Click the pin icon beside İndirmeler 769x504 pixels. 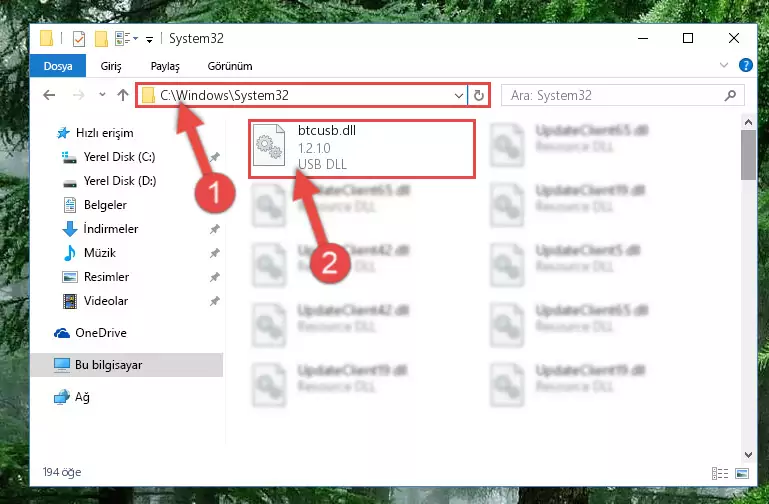coord(214,229)
